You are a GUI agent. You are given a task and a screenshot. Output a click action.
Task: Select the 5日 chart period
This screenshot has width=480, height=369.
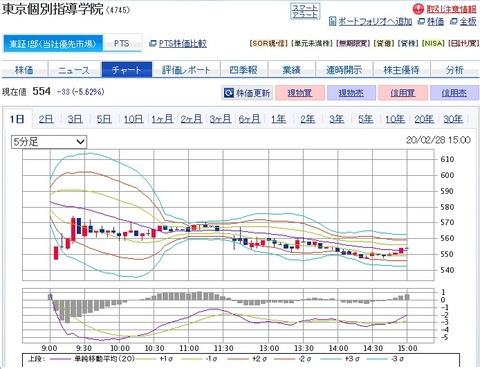[104, 119]
